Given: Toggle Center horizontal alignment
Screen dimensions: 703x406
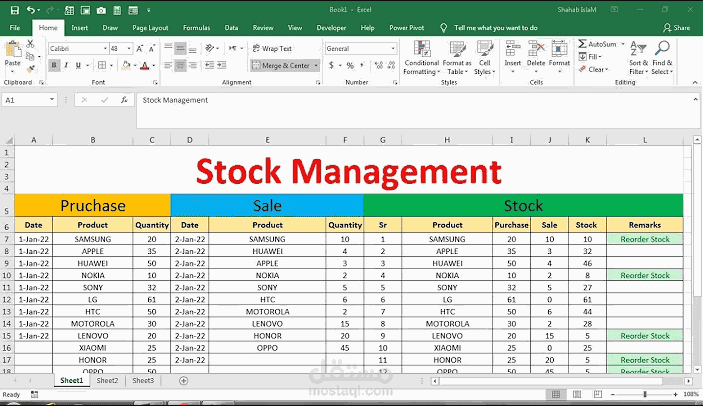Looking at the screenshot, I should 180,65.
